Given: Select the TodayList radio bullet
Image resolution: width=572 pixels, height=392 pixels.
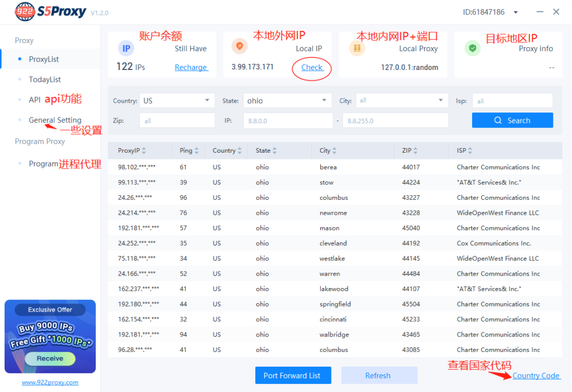Looking at the screenshot, I should point(20,79).
